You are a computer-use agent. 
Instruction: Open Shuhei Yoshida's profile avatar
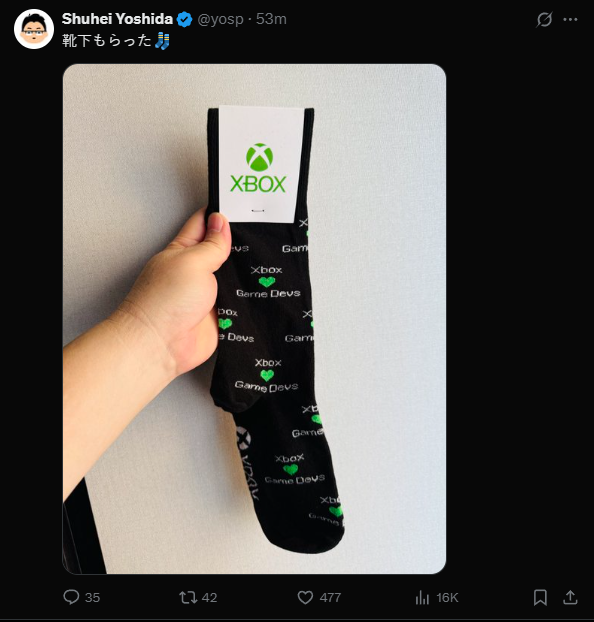[34, 29]
